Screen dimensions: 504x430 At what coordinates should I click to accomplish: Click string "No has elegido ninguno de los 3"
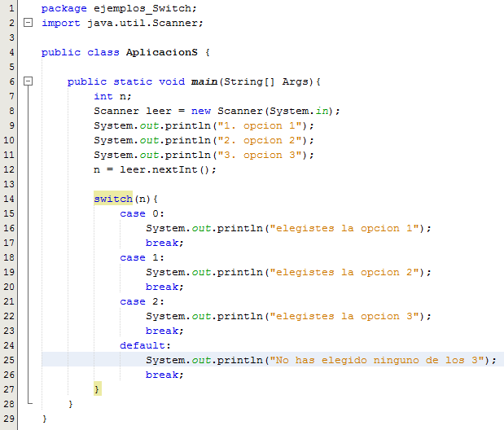tap(377, 360)
